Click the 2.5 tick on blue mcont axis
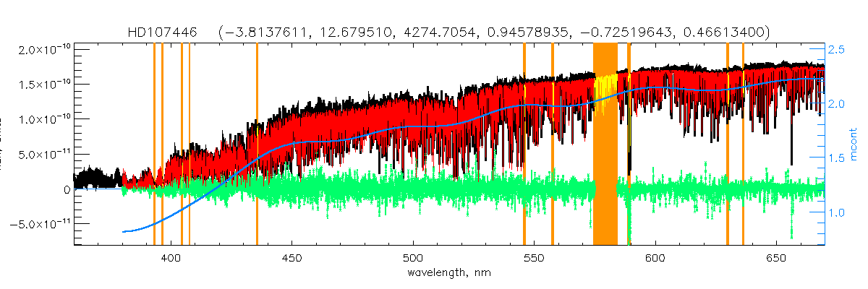This screenshot has width=868, height=289. [837, 50]
